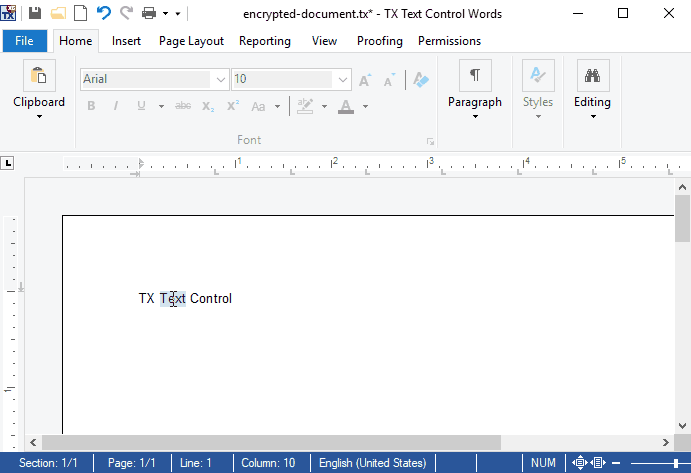The width and height of the screenshot is (691, 473).
Task: Zoom out with the minus button
Action: pyautogui.click(x=617, y=463)
